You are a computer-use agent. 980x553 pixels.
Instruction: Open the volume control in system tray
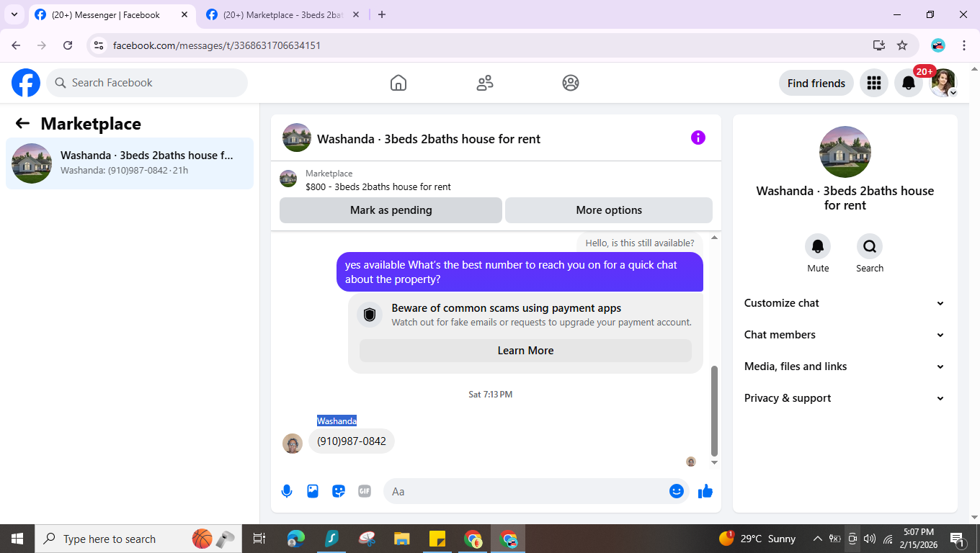pos(870,539)
